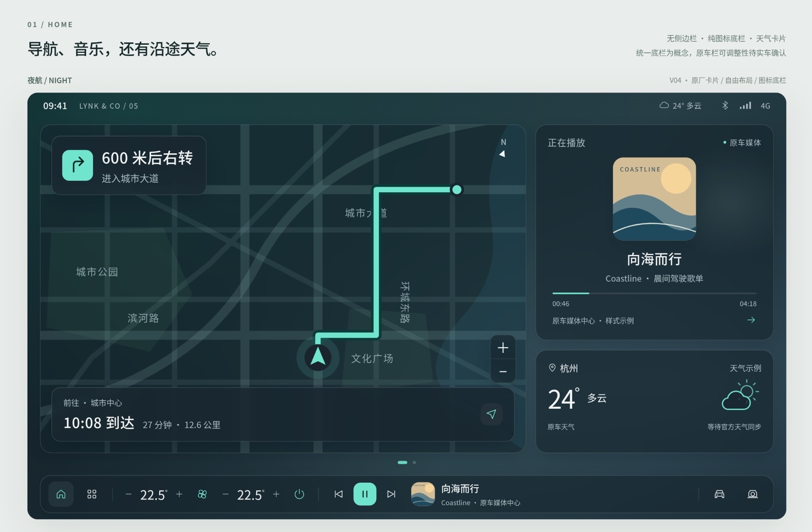Increase the temperature left of the fan icon

coord(179,494)
